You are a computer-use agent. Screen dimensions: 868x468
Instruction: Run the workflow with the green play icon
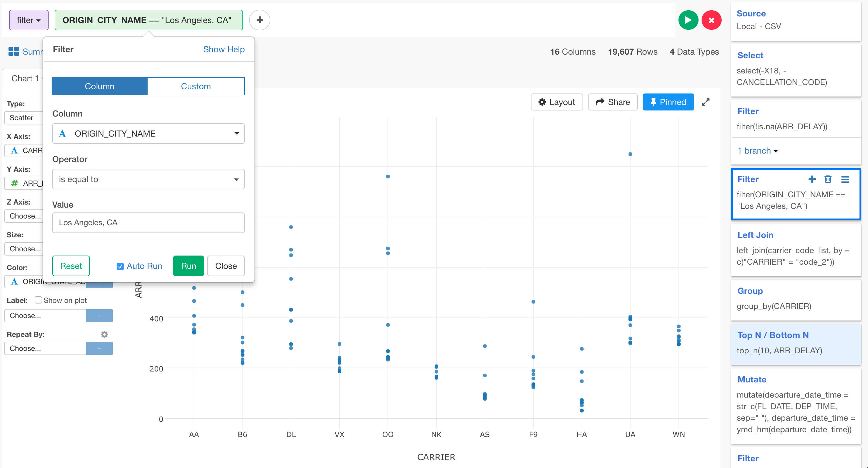(x=688, y=20)
